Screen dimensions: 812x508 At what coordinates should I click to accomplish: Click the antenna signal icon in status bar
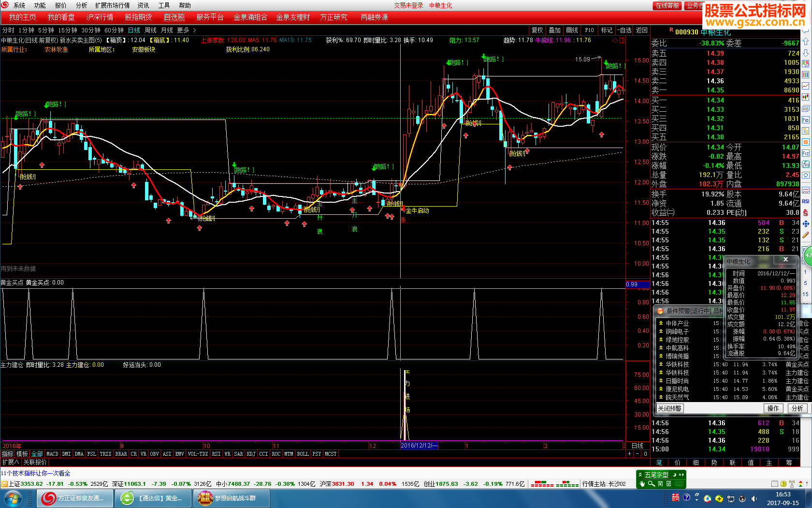click(x=792, y=484)
